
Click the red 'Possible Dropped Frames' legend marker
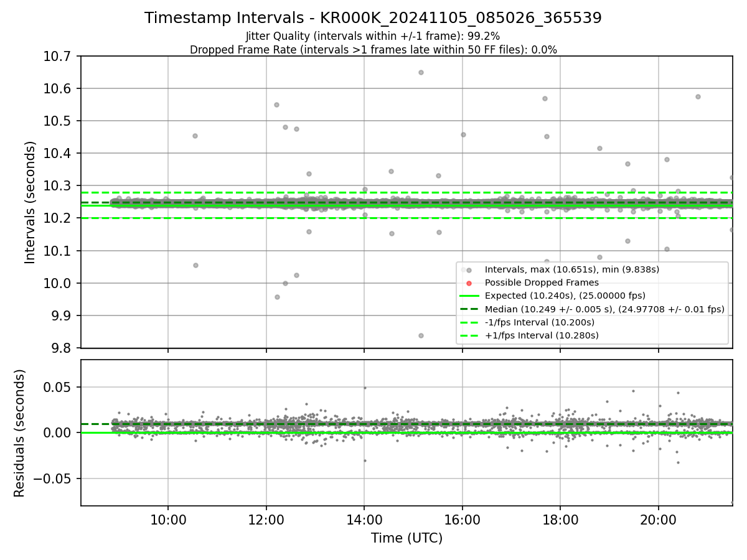469,283
